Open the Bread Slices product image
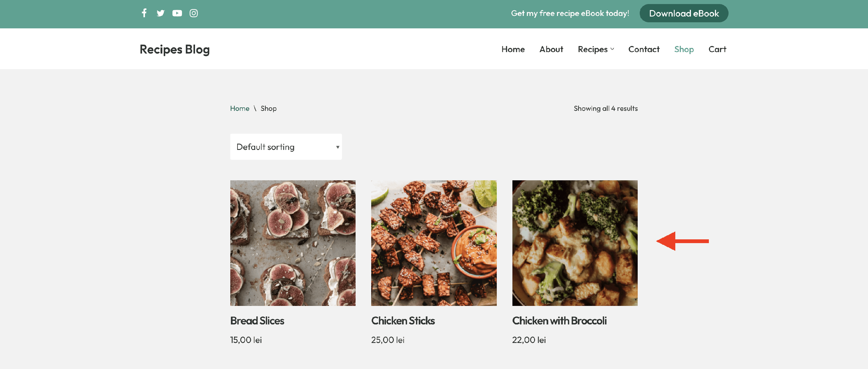This screenshot has height=369, width=868. 293,243
